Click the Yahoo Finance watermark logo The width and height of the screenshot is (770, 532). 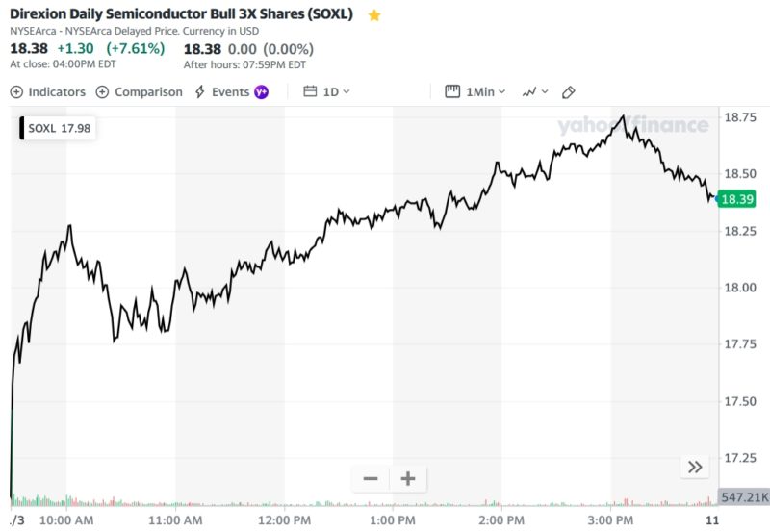point(632,126)
